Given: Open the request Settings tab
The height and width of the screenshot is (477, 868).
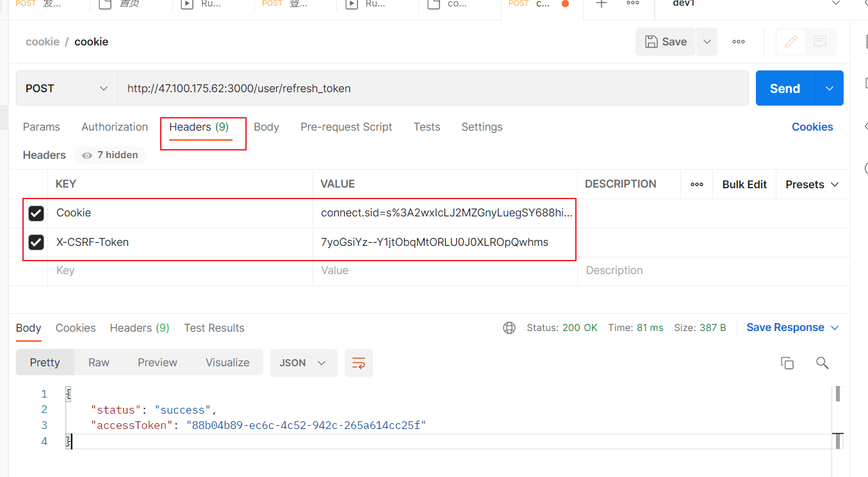Looking at the screenshot, I should point(482,127).
